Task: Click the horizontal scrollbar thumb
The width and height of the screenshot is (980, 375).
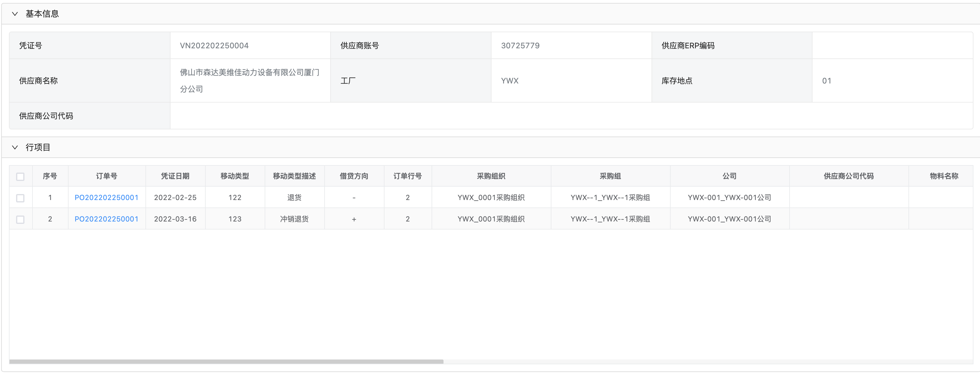Action: point(226,361)
